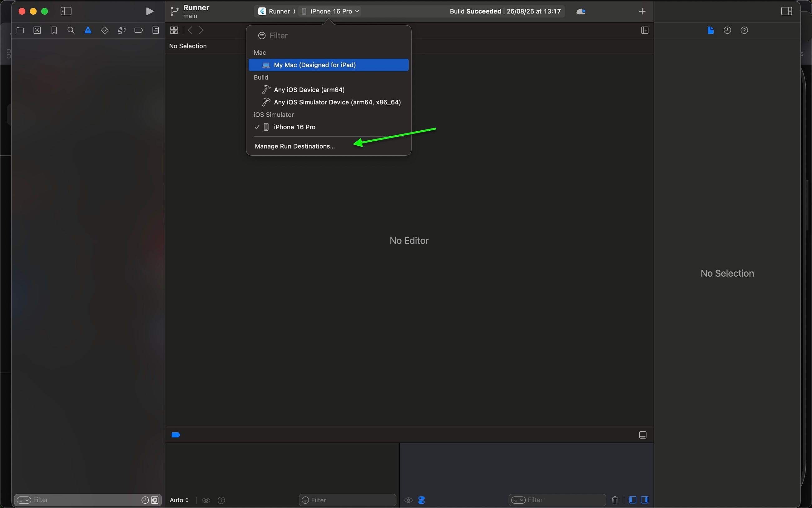
Task: Click the variables view info icon
Action: (x=221, y=500)
